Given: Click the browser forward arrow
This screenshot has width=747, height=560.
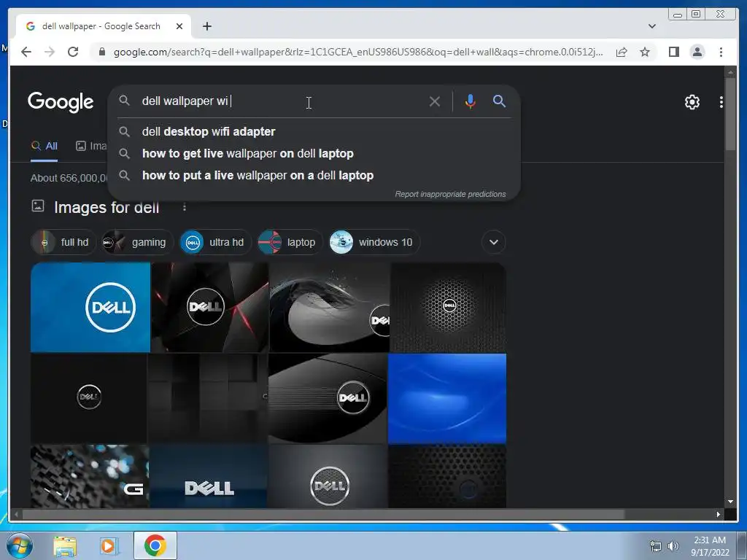Looking at the screenshot, I should (50, 52).
